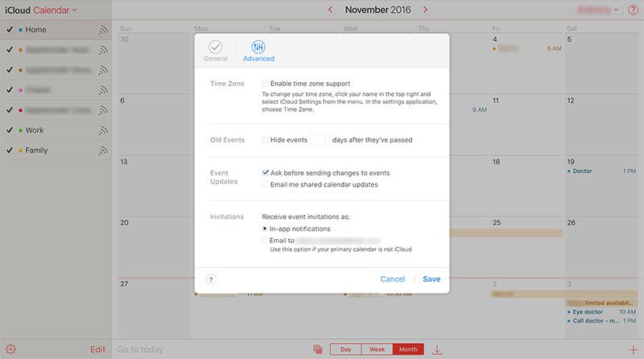Switch to Week view
Image resolution: width=644 pixels, height=359 pixels.
pyautogui.click(x=377, y=349)
